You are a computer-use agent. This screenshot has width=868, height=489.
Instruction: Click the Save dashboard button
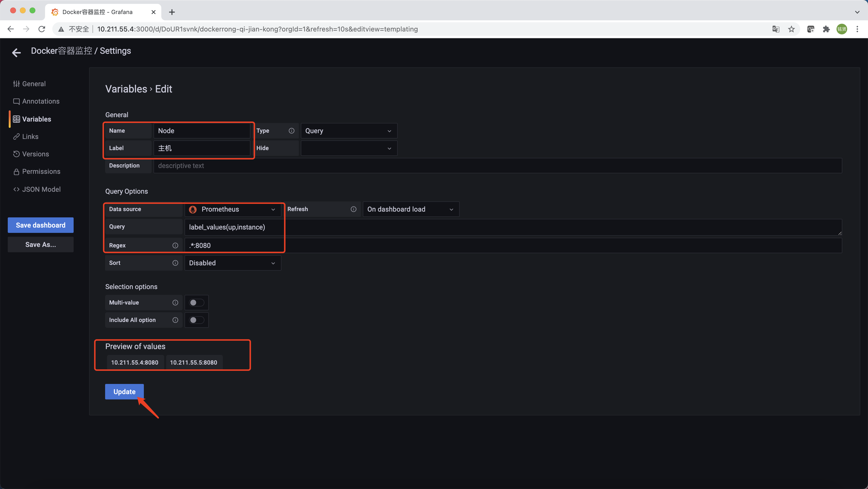pos(40,225)
